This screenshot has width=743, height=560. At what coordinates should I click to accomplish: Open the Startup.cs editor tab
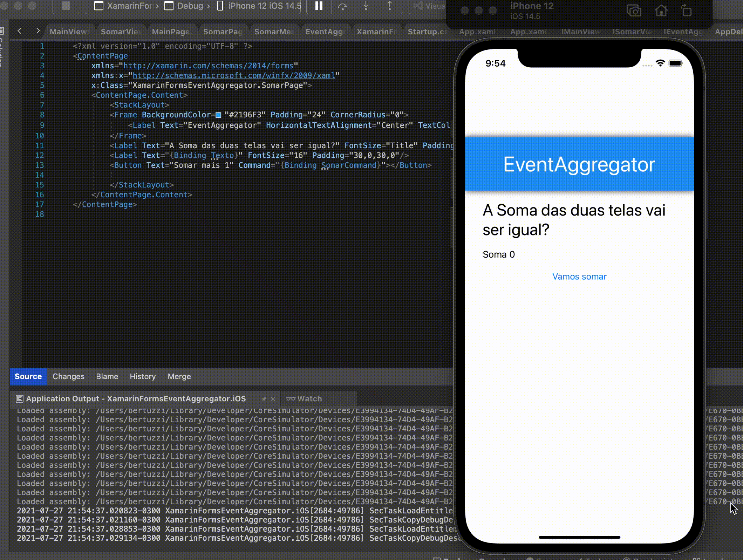427,32
